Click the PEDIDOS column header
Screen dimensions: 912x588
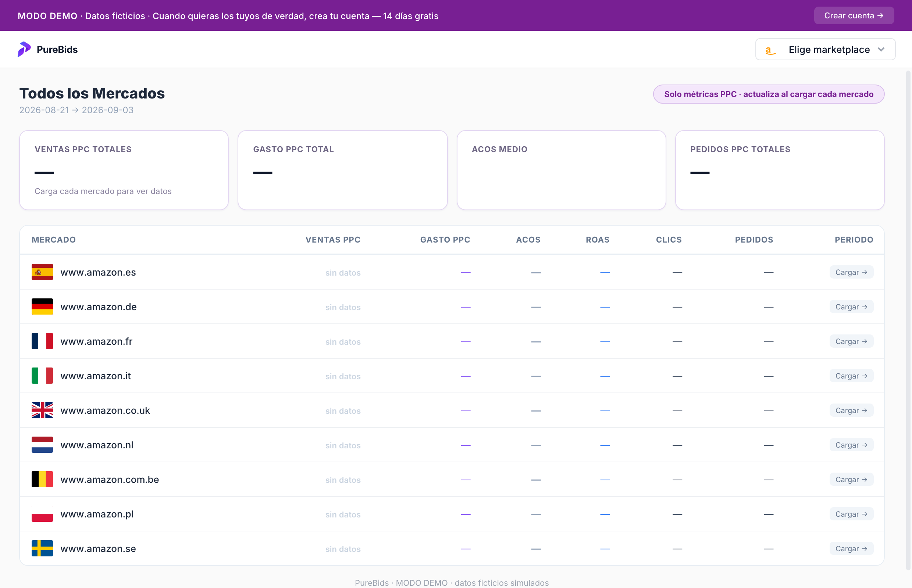(754, 240)
